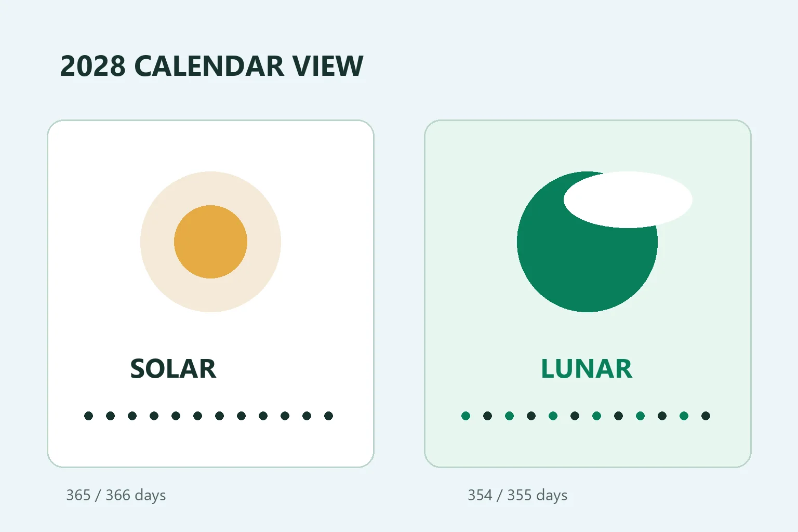This screenshot has height=532, width=798.
Task: Select the third green dot under Lunar
Action: (x=553, y=416)
